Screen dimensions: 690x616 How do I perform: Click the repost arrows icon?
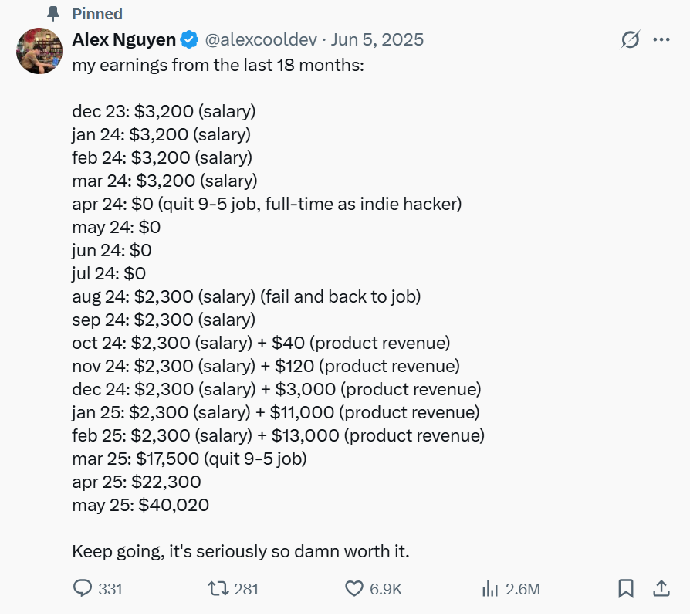pos(218,588)
